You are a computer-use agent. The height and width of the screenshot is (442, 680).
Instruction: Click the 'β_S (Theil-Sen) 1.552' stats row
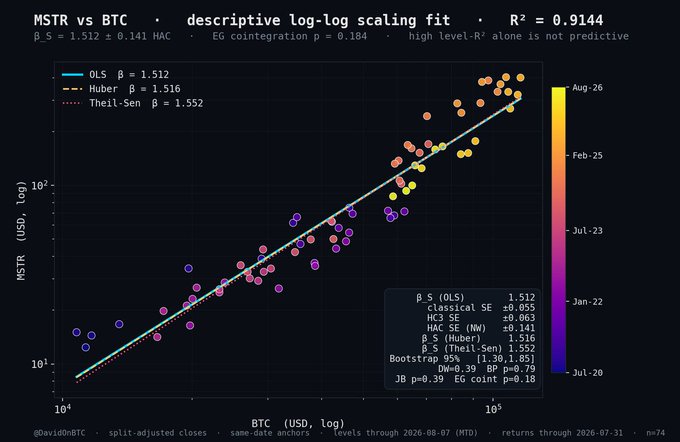click(478, 349)
